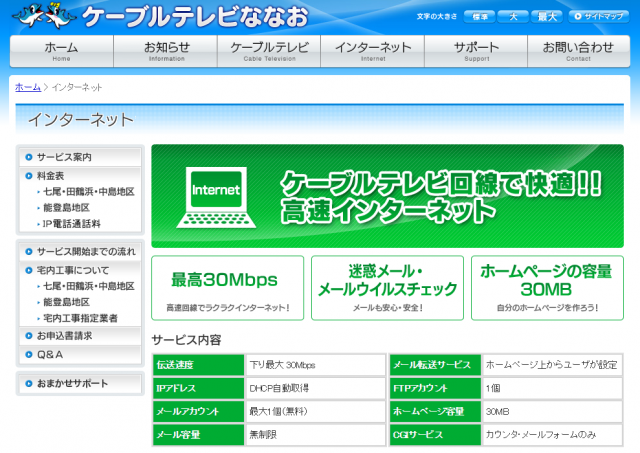The height and width of the screenshot is (453, 640).
Task: Set text size to 標準
Action: pos(481,16)
